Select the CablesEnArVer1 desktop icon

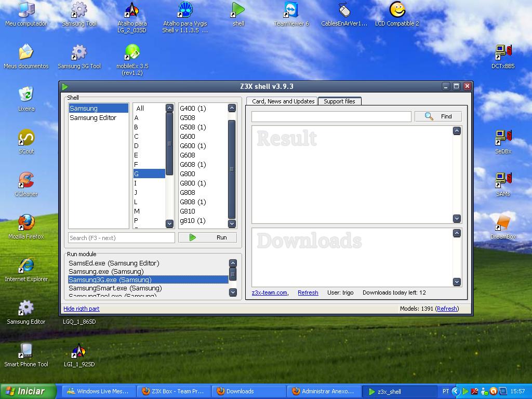[x=344, y=14]
